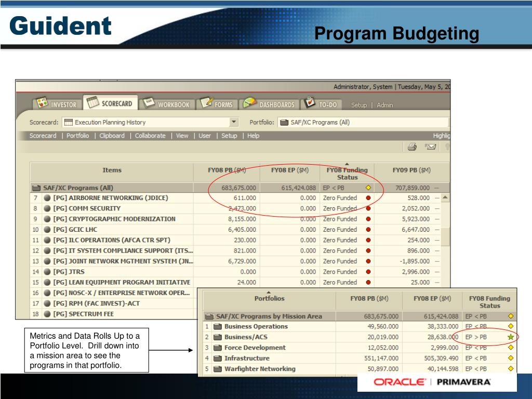Click yellow diamond status for Infrastructure

[x=511, y=358]
